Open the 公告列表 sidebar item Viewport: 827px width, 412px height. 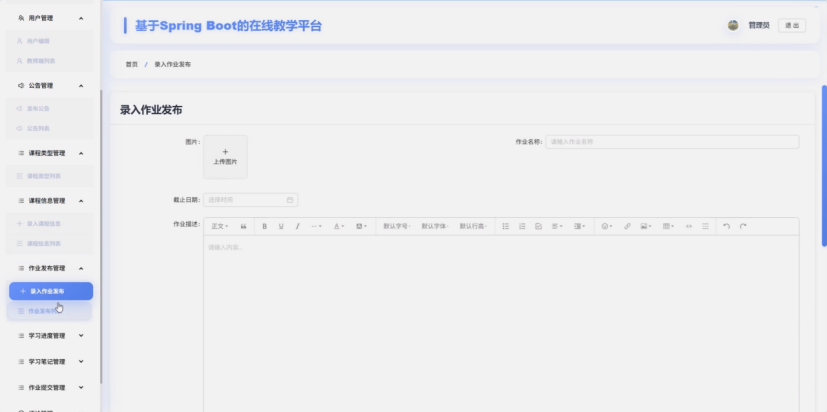click(50, 128)
